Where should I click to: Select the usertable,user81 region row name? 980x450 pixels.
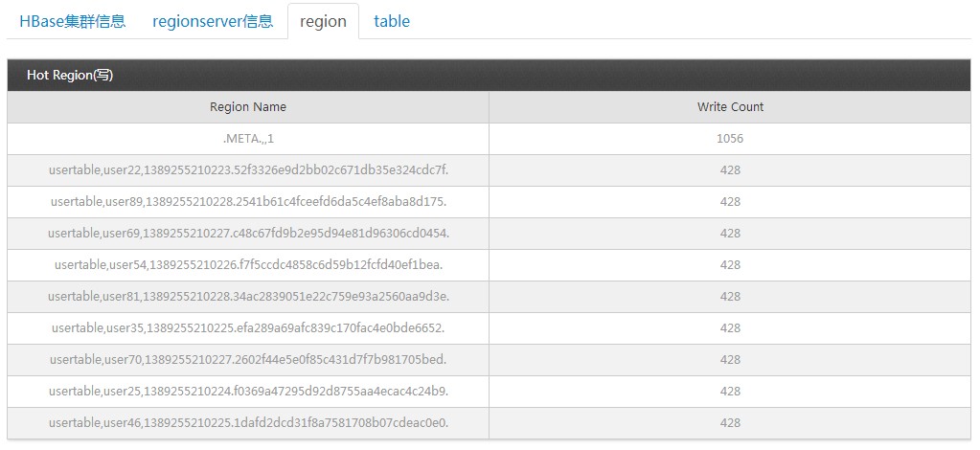tap(248, 296)
